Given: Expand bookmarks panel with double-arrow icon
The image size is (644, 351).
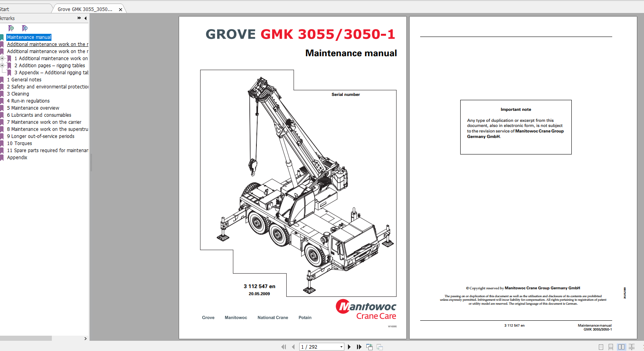Looking at the screenshot, I should (x=79, y=18).
